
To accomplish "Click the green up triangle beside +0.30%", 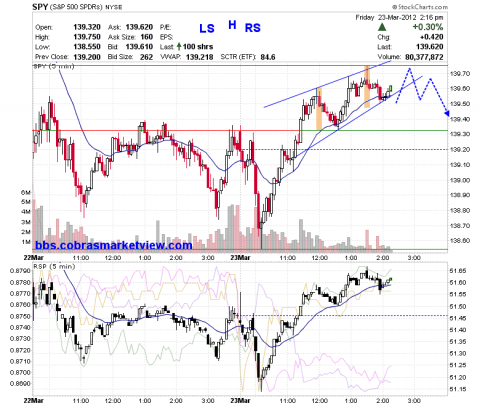I will pos(382,27).
